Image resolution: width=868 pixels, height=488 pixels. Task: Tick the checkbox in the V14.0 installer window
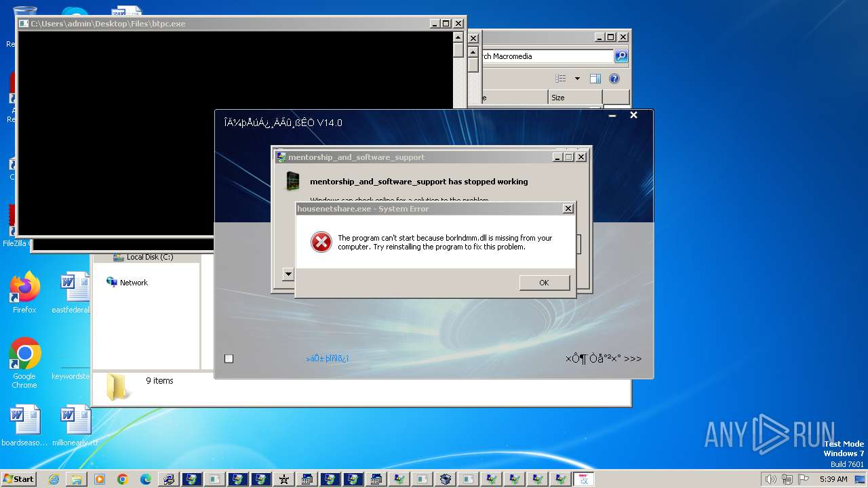coord(229,359)
